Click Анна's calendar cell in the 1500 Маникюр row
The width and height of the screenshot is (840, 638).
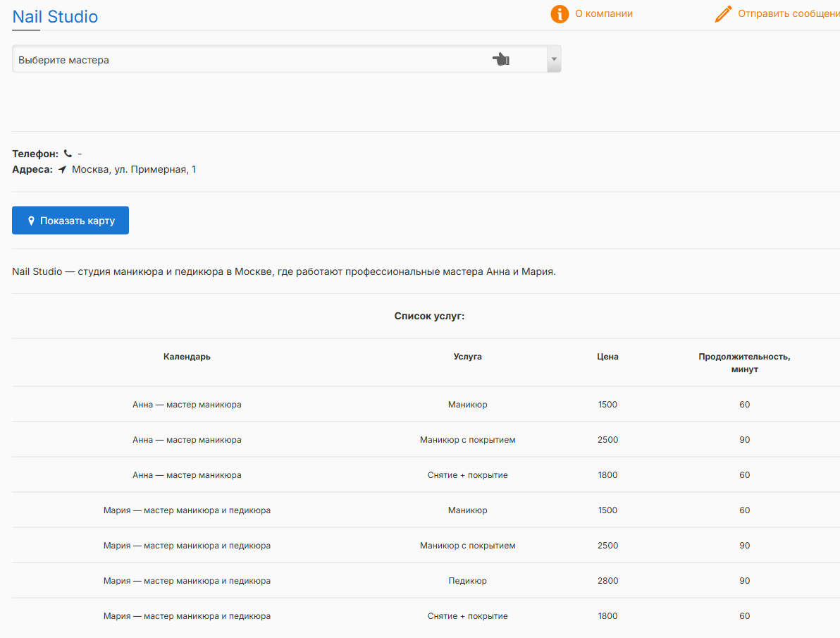pos(187,405)
